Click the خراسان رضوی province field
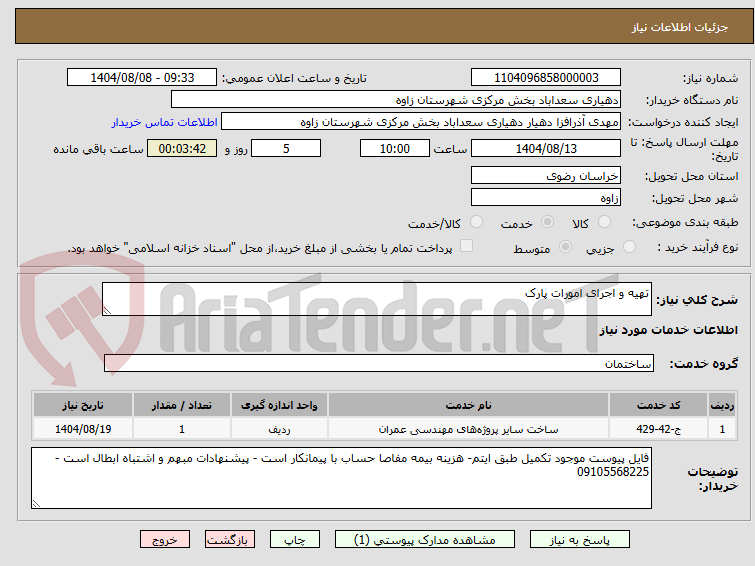The width and height of the screenshot is (755, 566). click(546, 175)
